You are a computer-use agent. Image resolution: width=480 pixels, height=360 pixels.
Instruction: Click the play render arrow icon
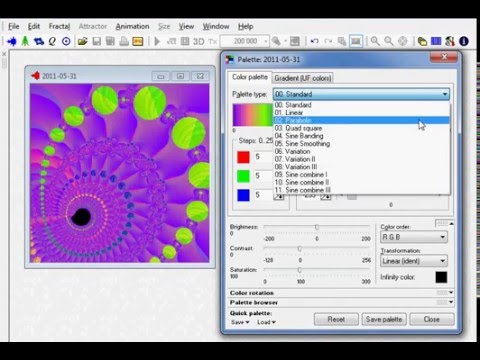pos(157,41)
